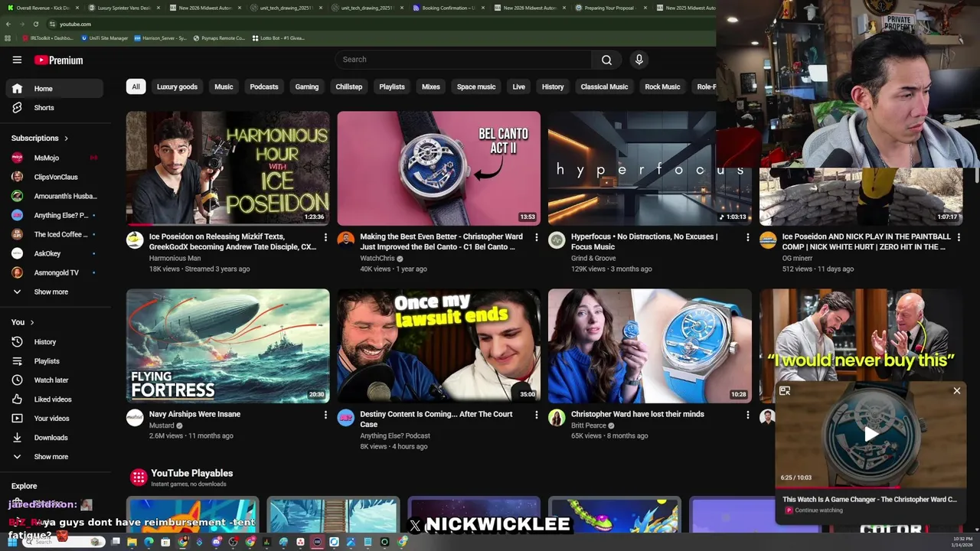Seek in the miniplayer progress bar
The image size is (980, 551).
(870, 487)
